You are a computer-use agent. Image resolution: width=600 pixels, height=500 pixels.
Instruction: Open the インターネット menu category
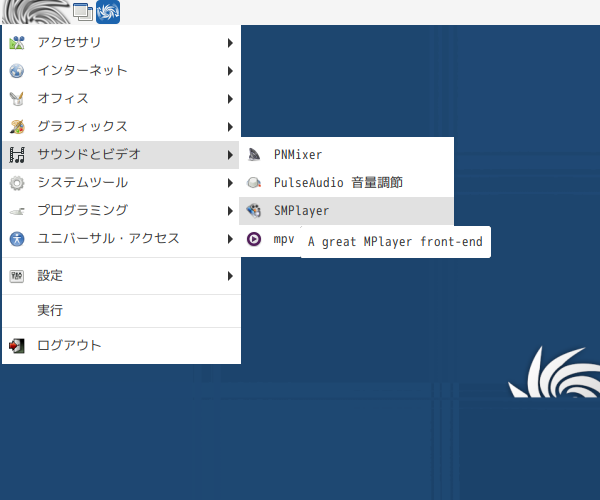(121, 71)
